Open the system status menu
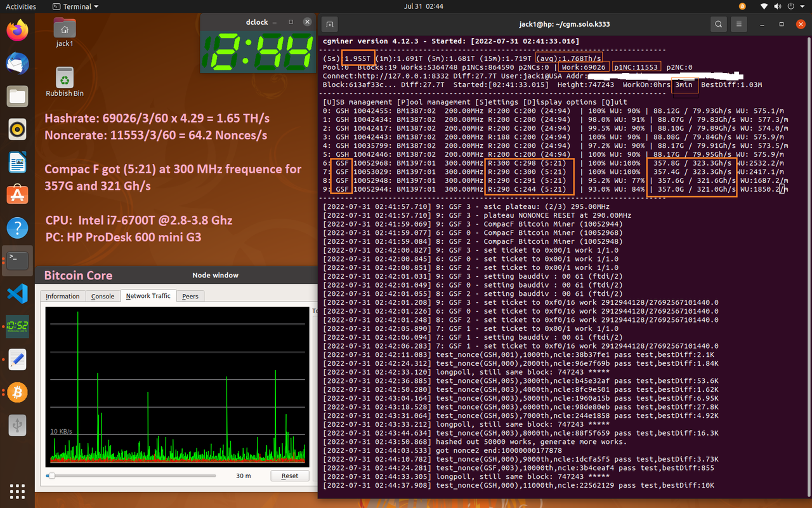Viewport: 812px width, 508px height. pos(783,6)
